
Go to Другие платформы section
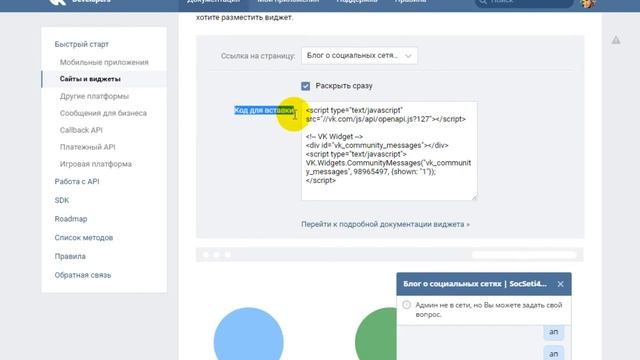(94, 96)
